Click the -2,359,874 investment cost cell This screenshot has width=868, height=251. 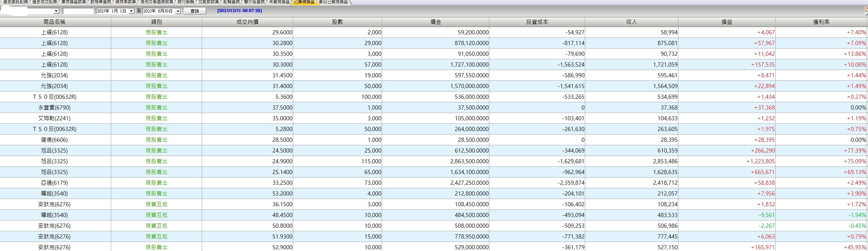pos(537,183)
